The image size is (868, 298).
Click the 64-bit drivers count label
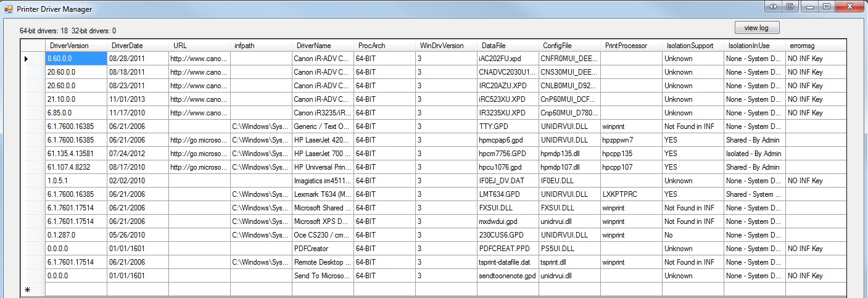[43, 30]
